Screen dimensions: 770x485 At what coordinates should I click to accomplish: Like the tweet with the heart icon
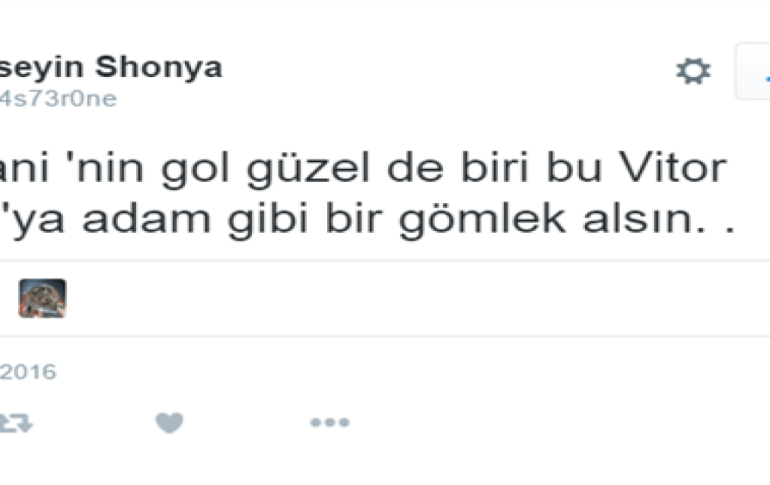pyautogui.click(x=169, y=423)
